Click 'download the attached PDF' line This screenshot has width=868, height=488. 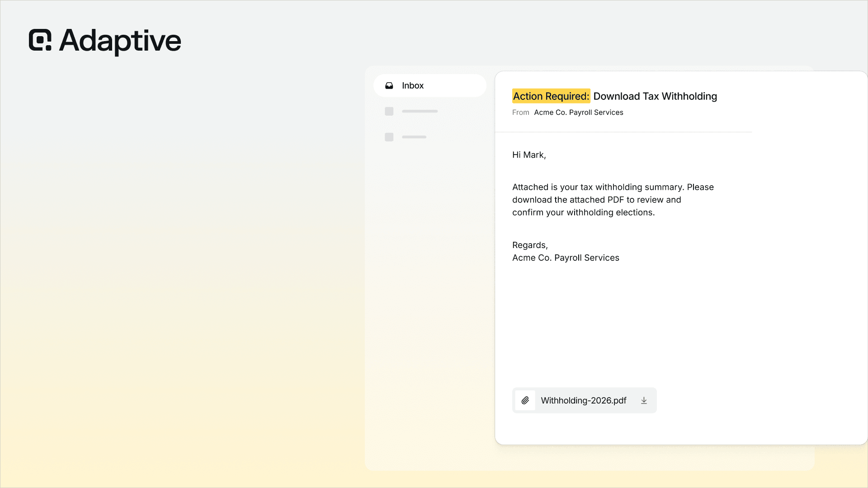pyautogui.click(x=596, y=200)
